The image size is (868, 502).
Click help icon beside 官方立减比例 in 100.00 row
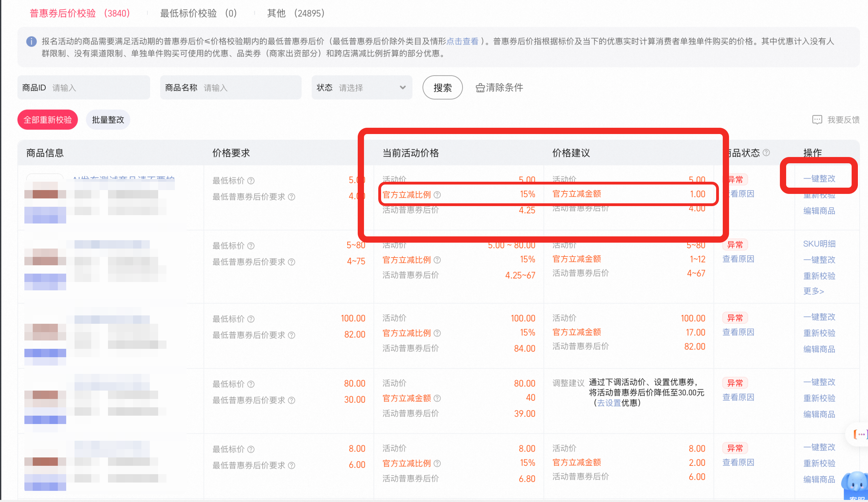[x=437, y=333]
